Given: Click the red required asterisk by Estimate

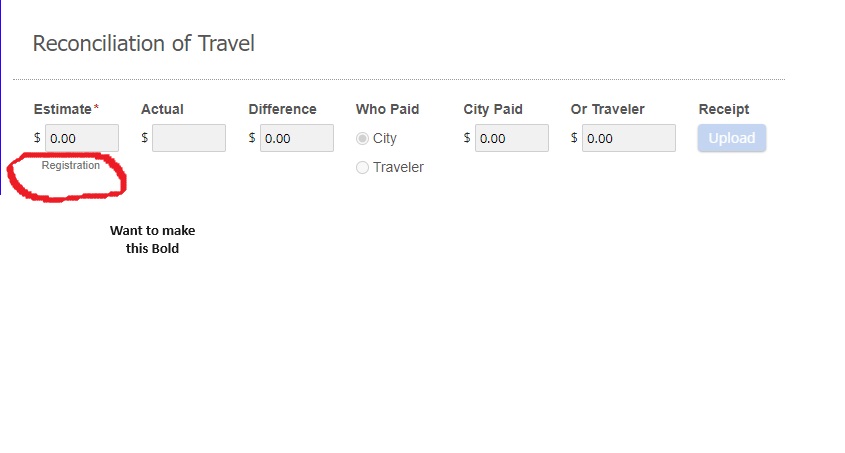Looking at the screenshot, I should (97, 107).
